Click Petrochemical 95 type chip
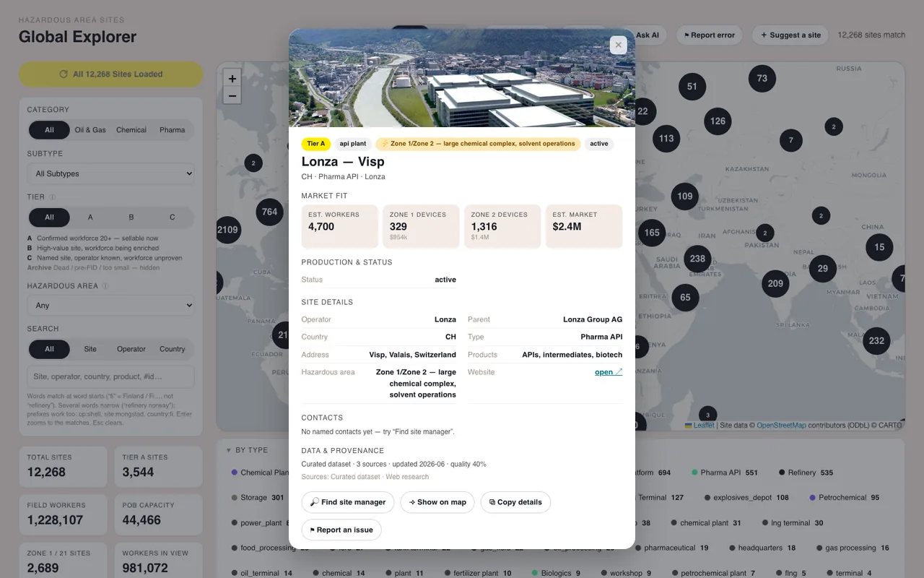 (844, 498)
